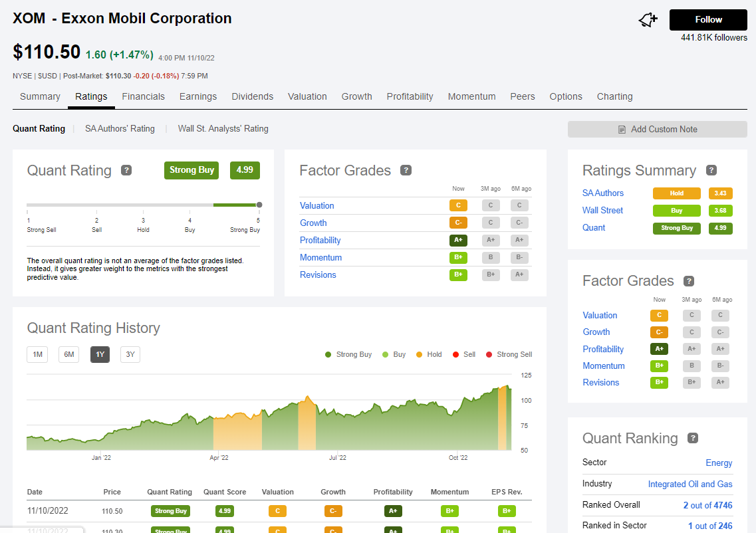Select the Quant Rating sub-tab
Screen dimensions: 756x533
(x=39, y=129)
